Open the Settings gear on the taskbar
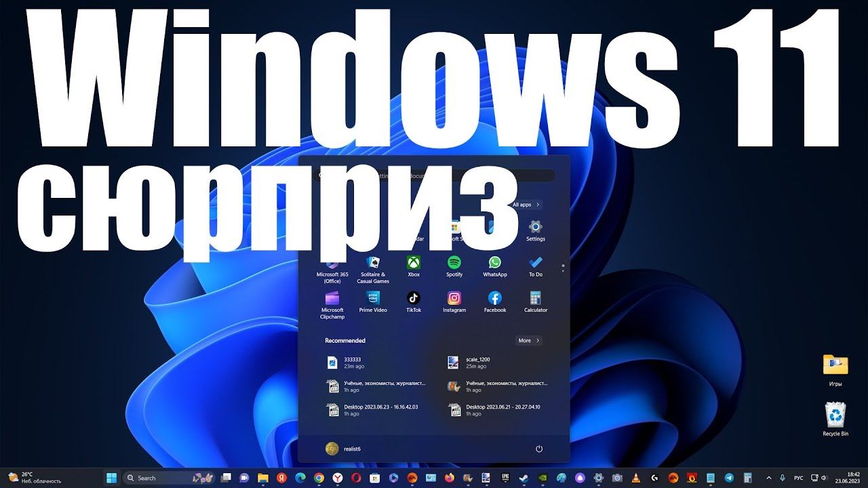The height and width of the screenshot is (488, 868). 598,478
